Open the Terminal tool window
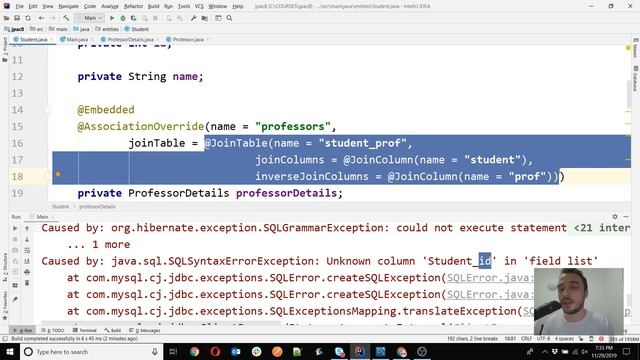 pyautogui.click(x=84, y=330)
